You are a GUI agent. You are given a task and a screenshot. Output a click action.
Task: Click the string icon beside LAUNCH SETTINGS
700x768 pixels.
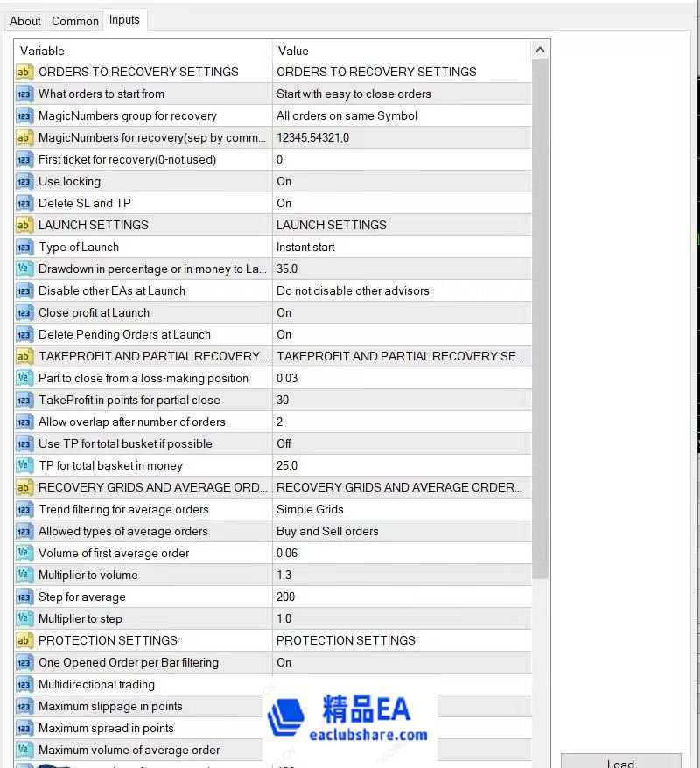coord(24,225)
